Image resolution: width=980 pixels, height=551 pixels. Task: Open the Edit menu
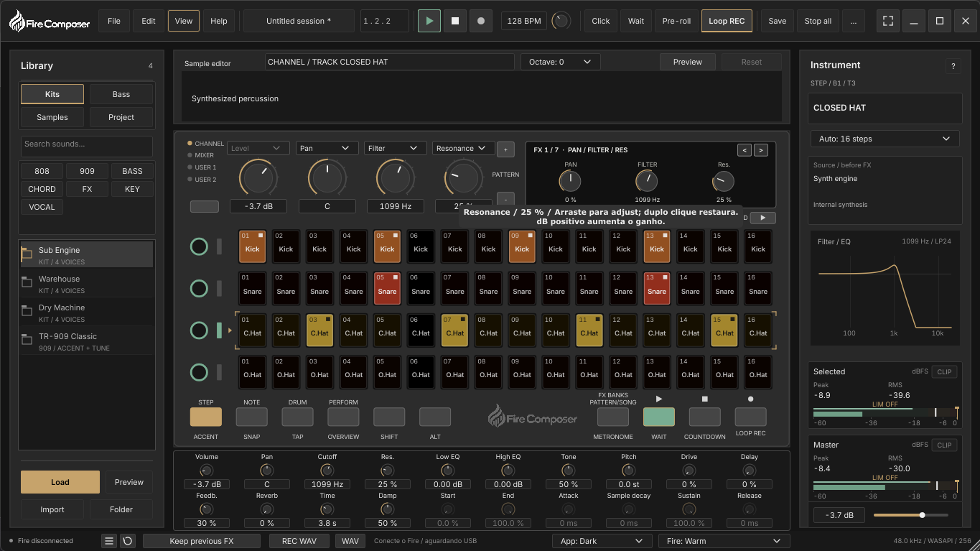click(x=149, y=21)
